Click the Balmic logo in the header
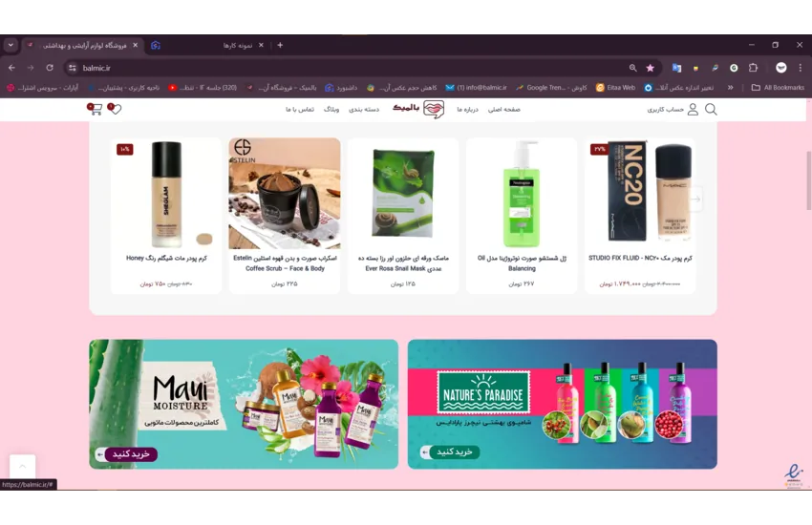This screenshot has height=525, width=812. (x=419, y=110)
